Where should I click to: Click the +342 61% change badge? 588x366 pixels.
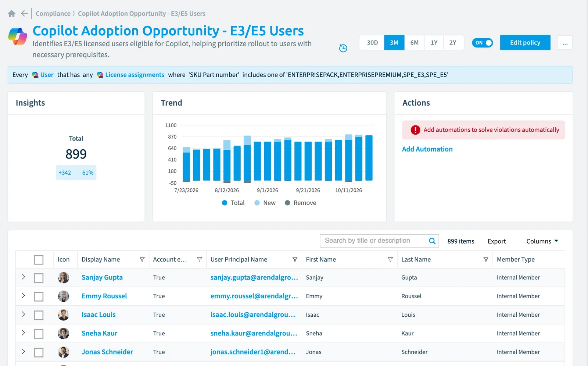coord(76,173)
